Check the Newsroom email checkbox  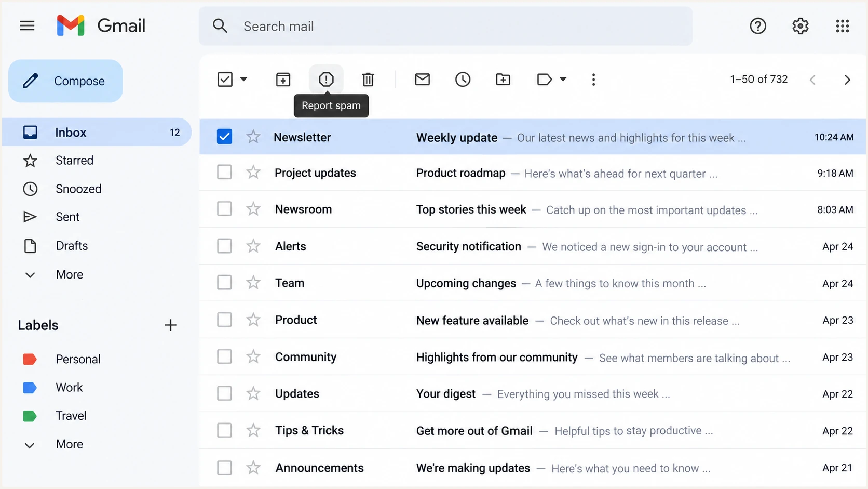pyautogui.click(x=224, y=209)
